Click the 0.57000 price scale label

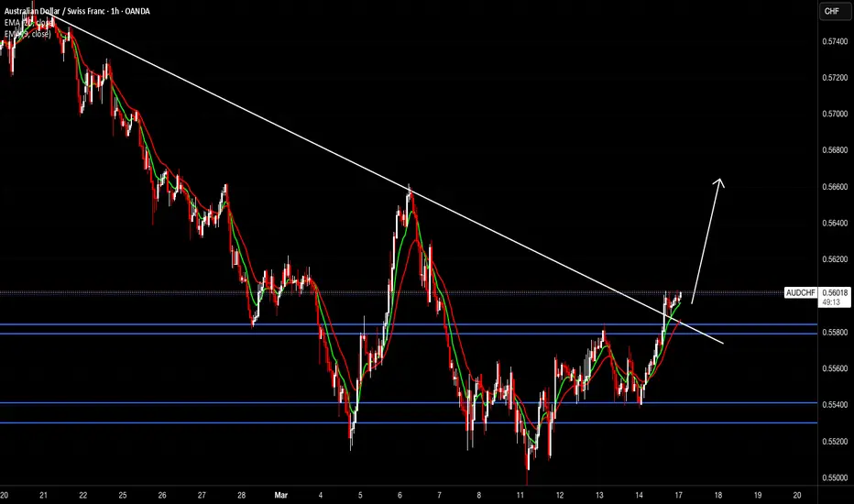pos(835,114)
